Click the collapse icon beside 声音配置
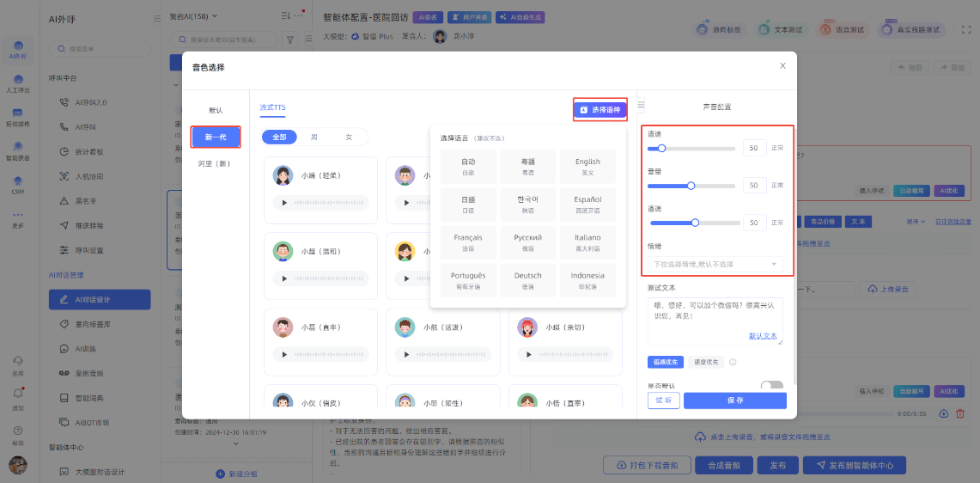Viewport: 980px width, 483px height. pyautogui.click(x=641, y=106)
